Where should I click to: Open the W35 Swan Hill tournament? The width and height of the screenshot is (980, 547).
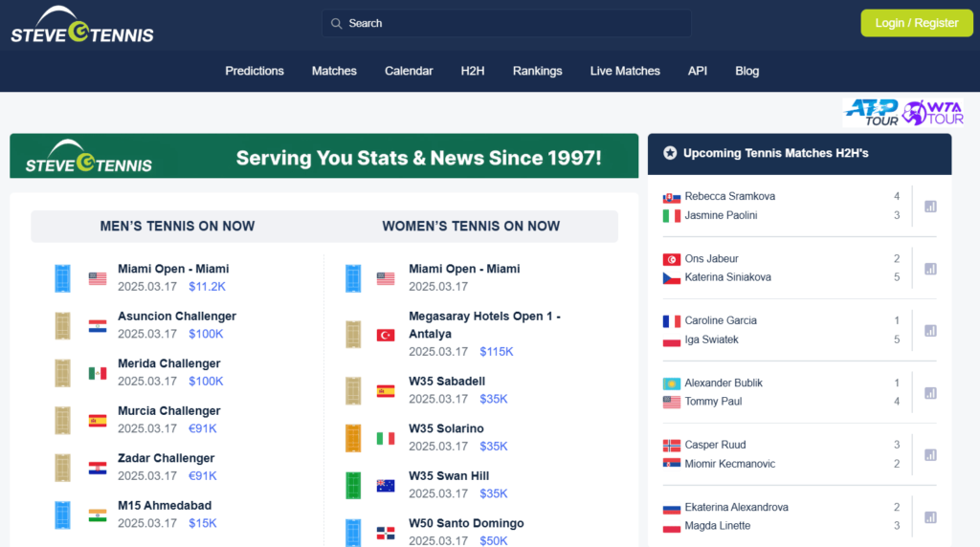click(449, 476)
